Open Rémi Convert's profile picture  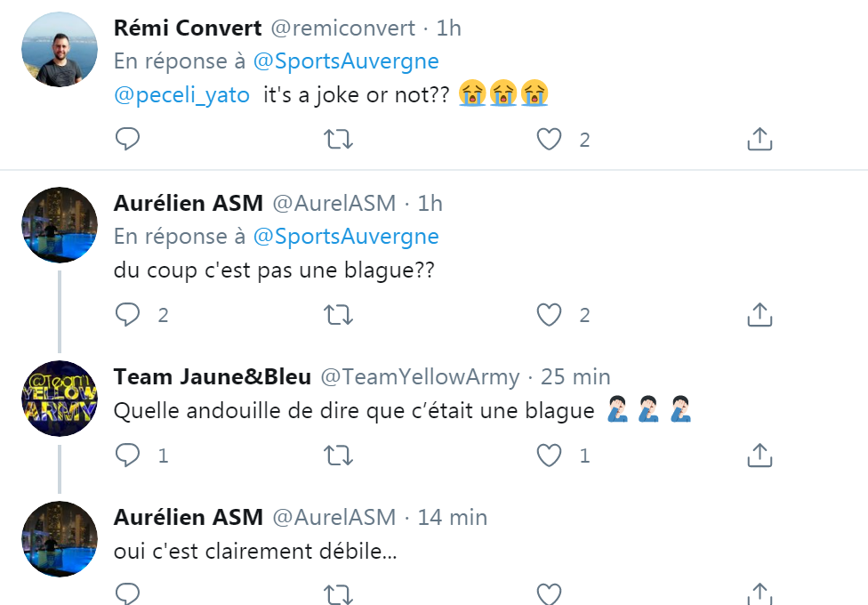(x=60, y=50)
